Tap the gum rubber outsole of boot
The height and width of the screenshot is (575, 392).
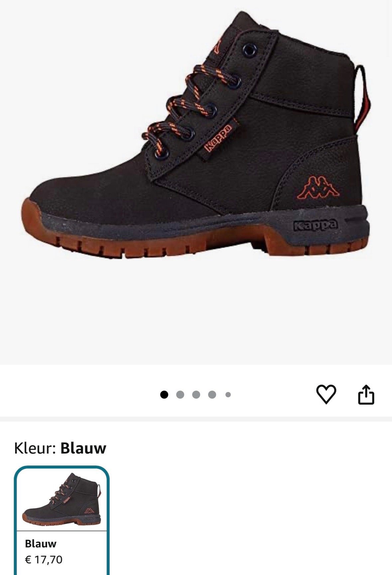[196, 243]
